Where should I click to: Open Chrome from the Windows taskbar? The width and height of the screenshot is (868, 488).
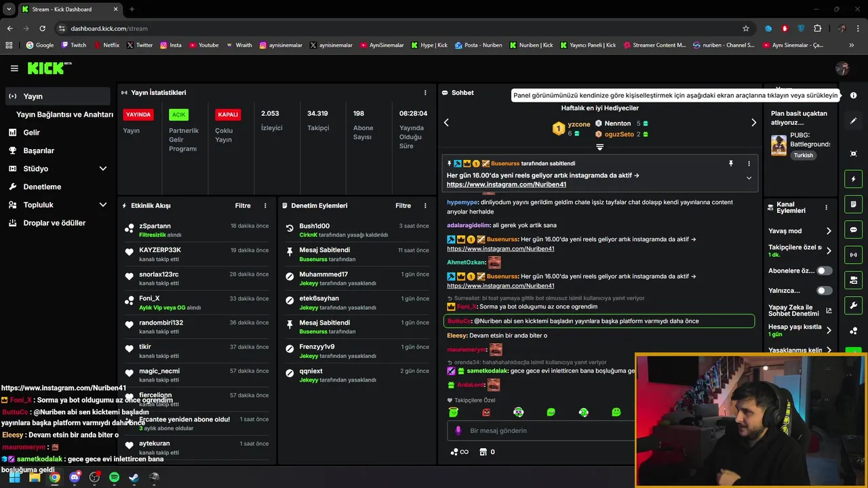(54, 477)
